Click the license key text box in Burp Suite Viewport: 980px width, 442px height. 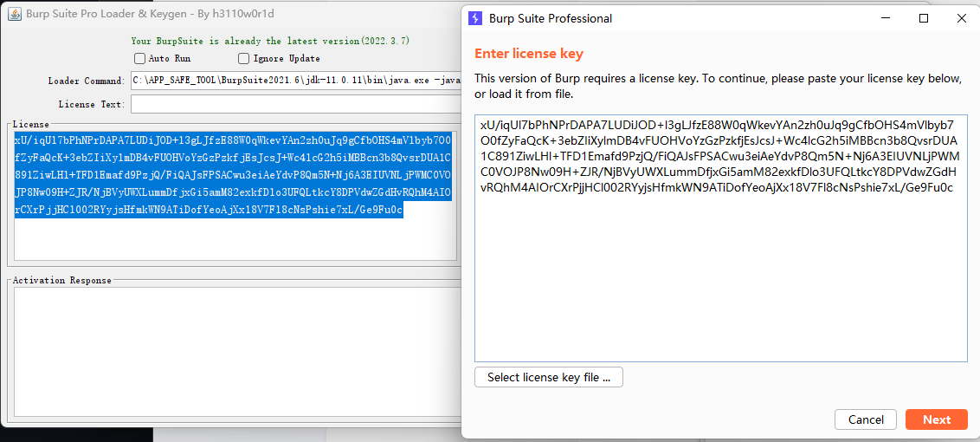click(x=720, y=238)
